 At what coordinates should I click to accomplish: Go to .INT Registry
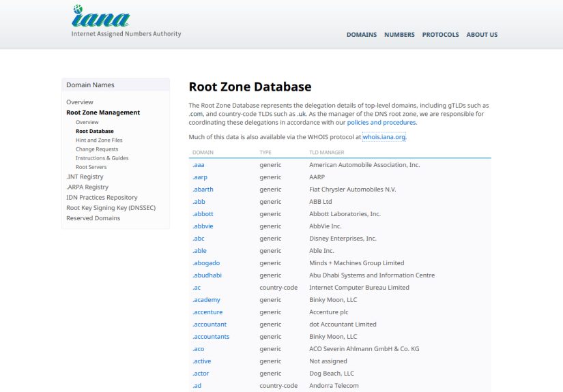point(85,177)
